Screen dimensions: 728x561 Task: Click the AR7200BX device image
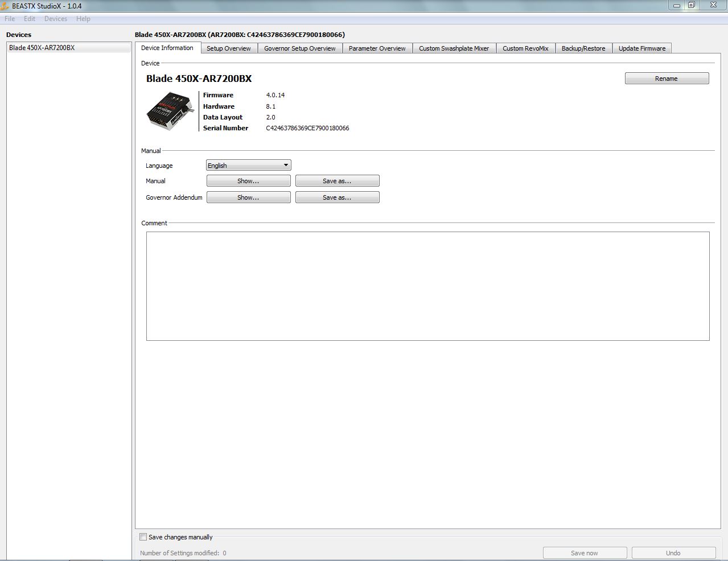coord(170,111)
